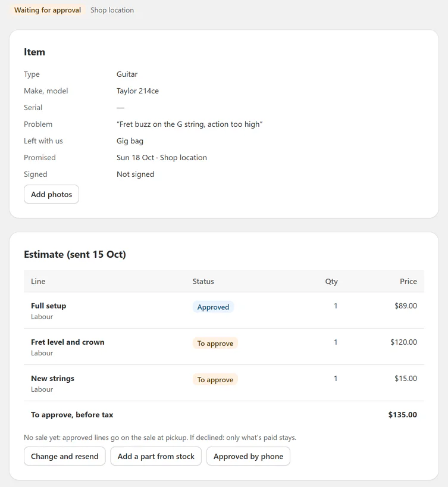Click the Item section heading

pos(35,52)
